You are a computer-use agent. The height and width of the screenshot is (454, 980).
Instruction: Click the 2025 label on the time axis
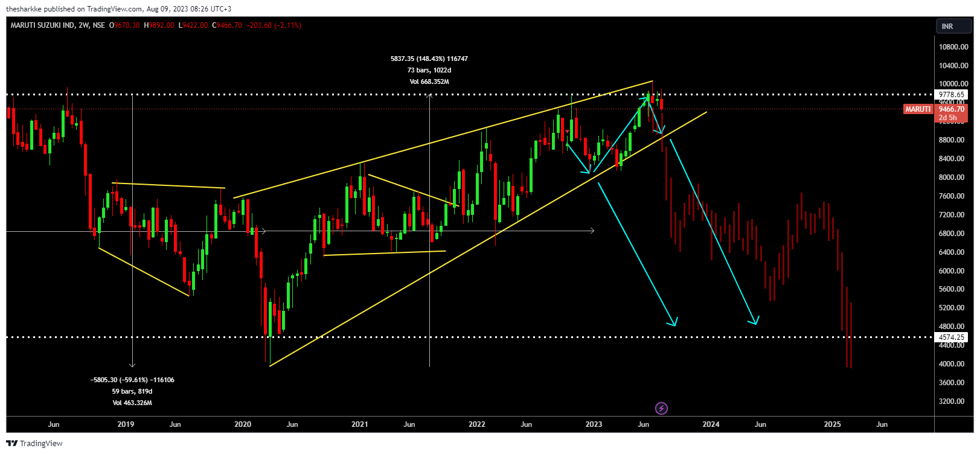click(833, 424)
